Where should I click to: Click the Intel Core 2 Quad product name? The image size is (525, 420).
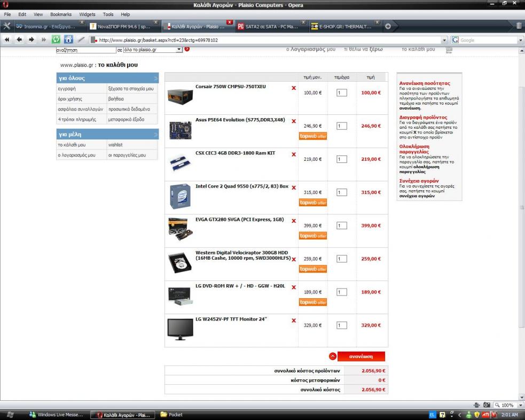point(242,186)
